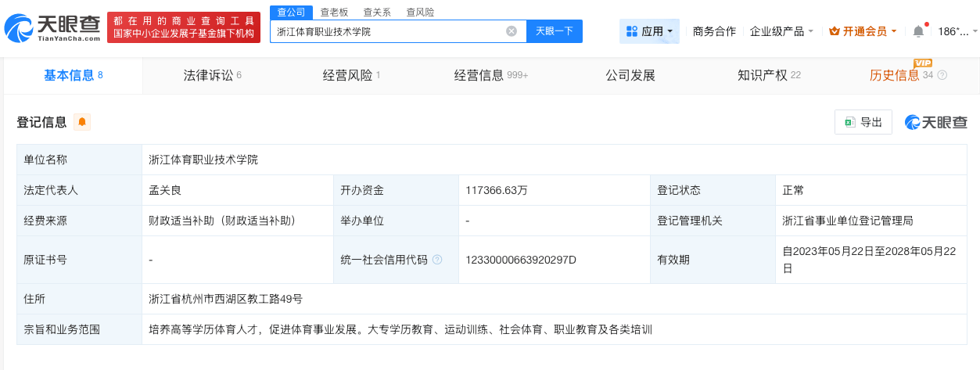Choose the 查风险 search tab
This screenshot has height=370, width=980.
pos(420,12)
